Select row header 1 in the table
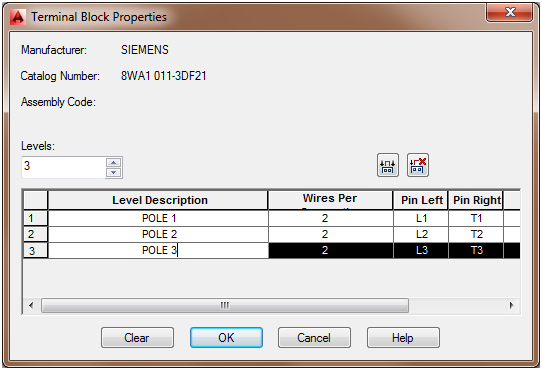Image resolution: width=542 pixels, height=370 pixels. pos(35,218)
